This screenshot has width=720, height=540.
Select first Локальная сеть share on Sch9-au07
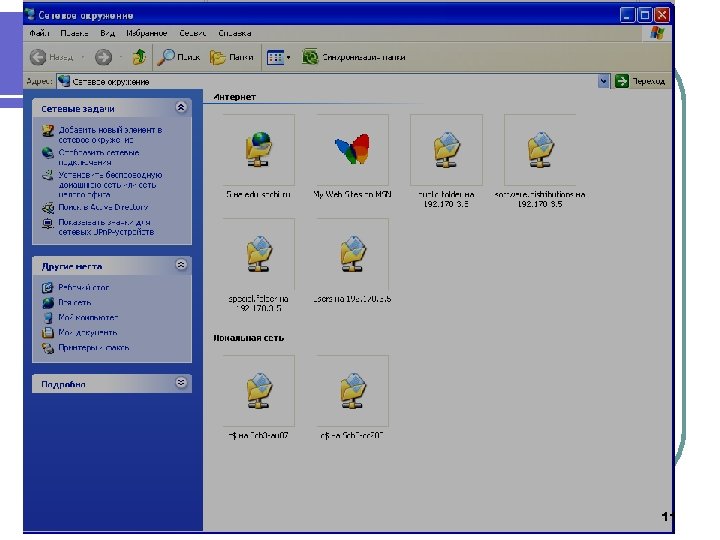(259, 391)
